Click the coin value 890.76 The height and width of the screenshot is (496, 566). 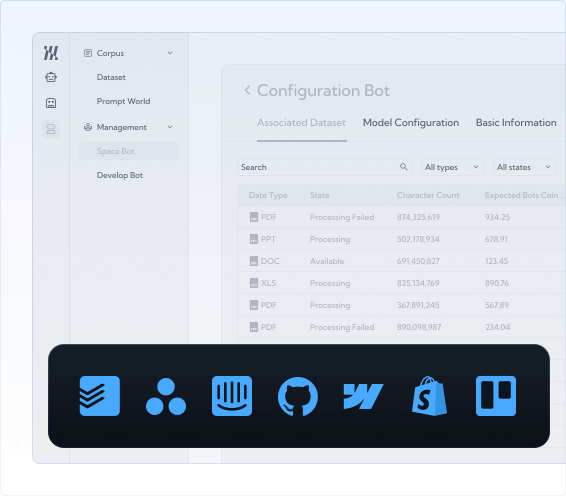click(497, 283)
